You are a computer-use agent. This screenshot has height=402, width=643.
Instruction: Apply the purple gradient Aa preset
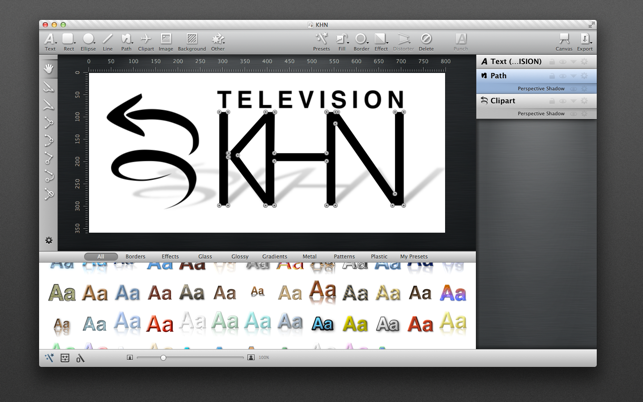click(453, 293)
